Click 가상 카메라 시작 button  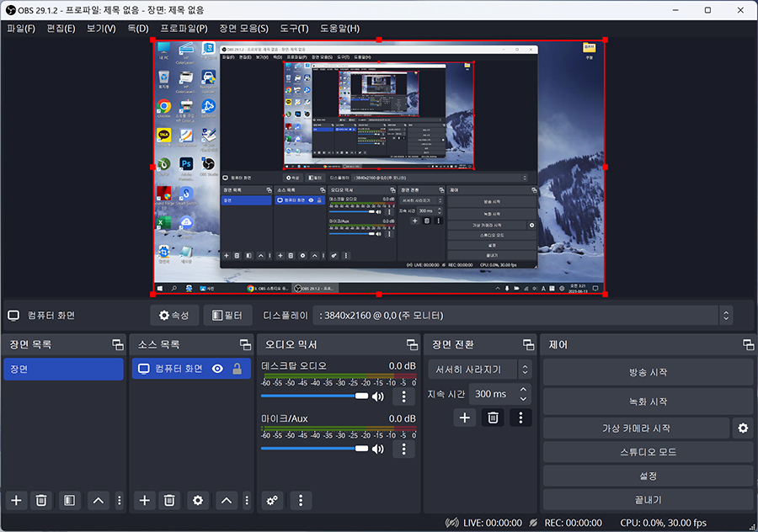point(636,428)
